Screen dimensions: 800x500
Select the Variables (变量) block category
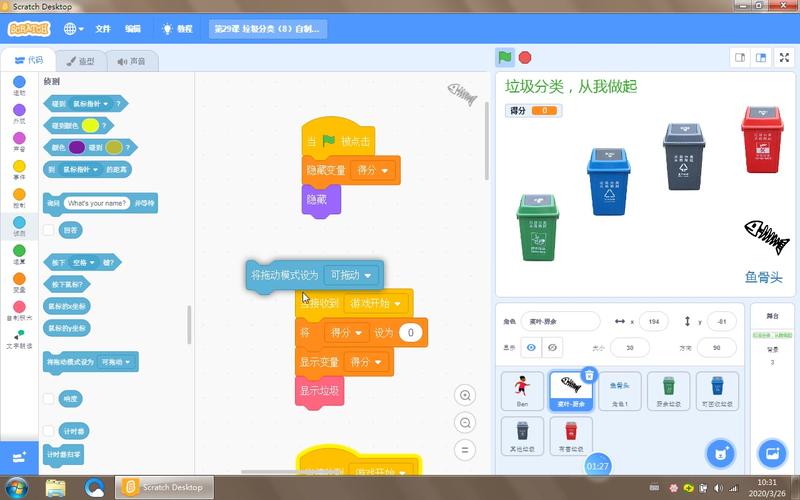(19, 282)
